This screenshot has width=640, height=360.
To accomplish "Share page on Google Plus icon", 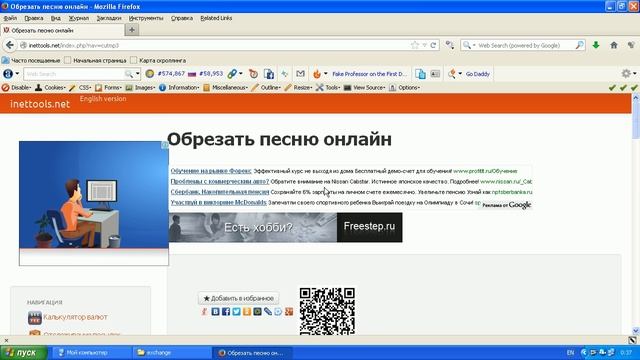I will pyautogui.click(x=289, y=311).
